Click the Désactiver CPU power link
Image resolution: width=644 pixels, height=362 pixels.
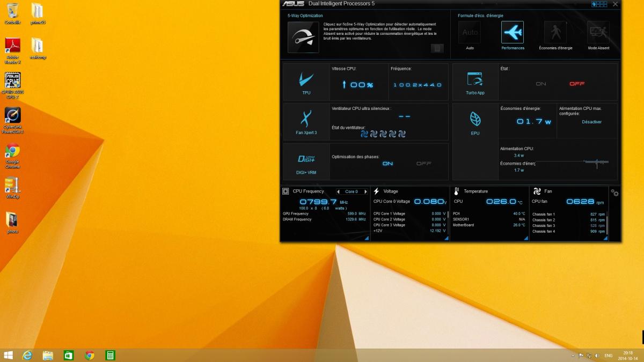tap(592, 122)
